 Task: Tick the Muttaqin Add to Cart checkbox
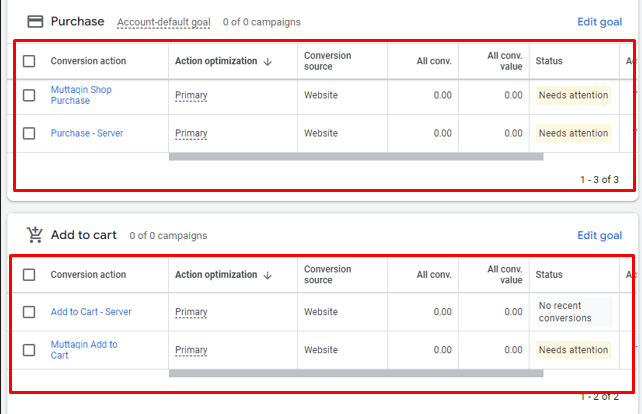coord(29,350)
